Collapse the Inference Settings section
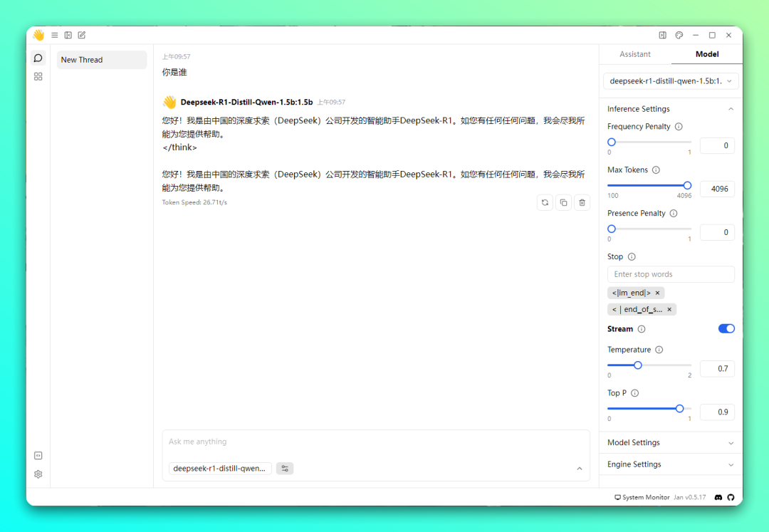This screenshot has width=769, height=532. (671, 109)
